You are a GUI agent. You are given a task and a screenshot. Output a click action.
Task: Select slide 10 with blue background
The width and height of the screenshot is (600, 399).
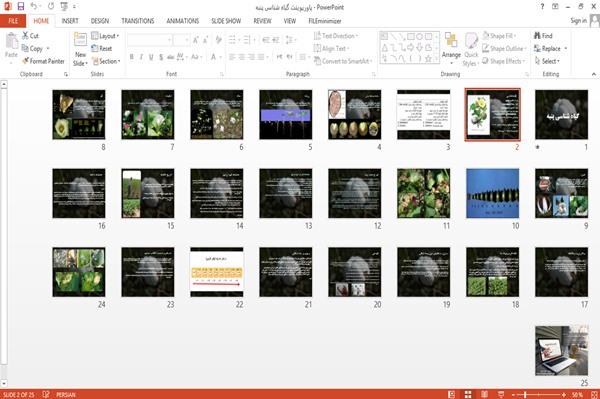coord(492,193)
